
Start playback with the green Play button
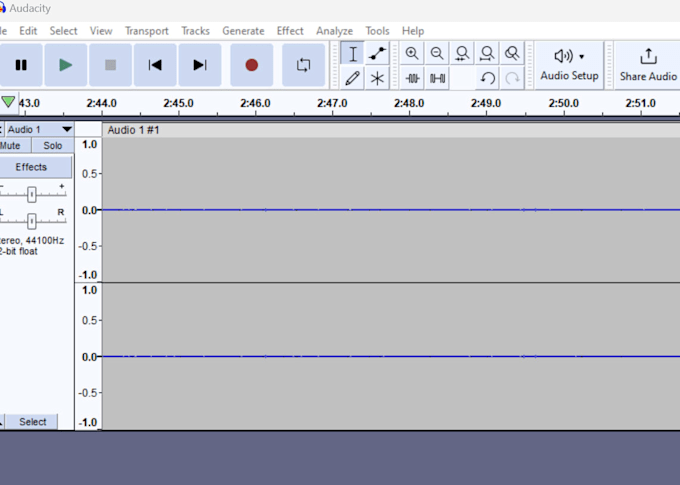point(65,65)
